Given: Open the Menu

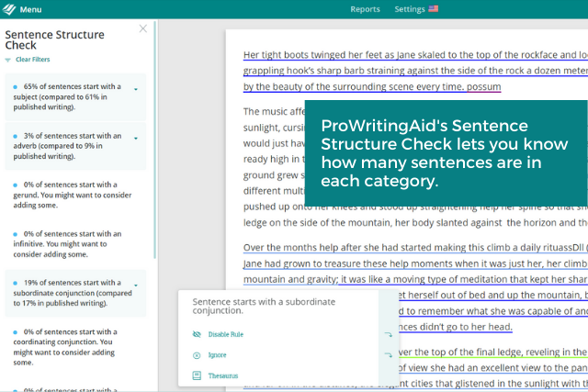Looking at the screenshot, I should (x=30, y=9).
